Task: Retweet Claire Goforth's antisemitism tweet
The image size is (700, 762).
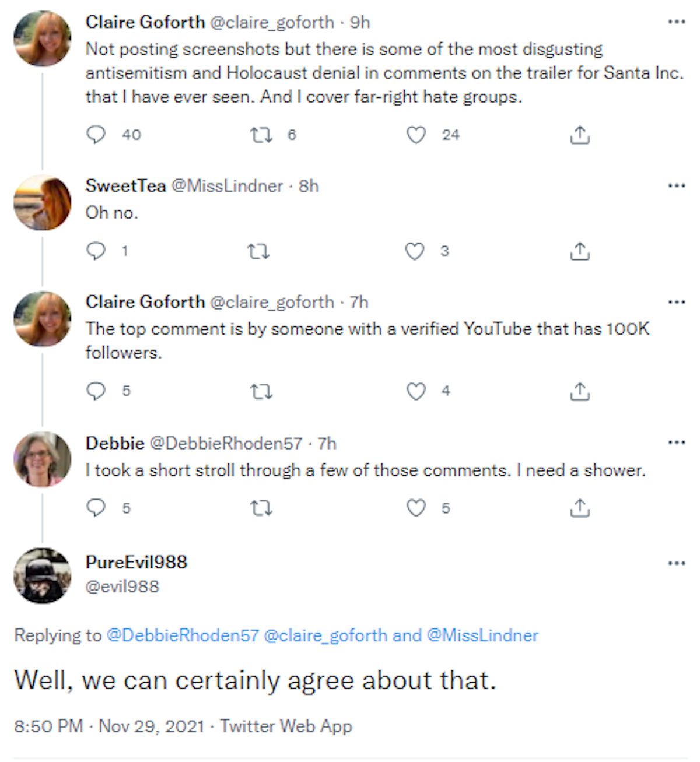Action: point(261,135)
